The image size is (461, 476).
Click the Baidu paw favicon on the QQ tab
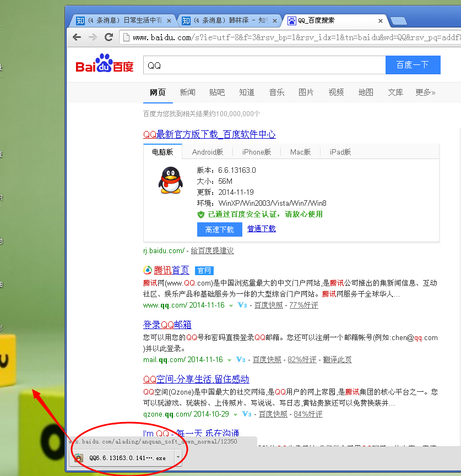coord(292,21)
